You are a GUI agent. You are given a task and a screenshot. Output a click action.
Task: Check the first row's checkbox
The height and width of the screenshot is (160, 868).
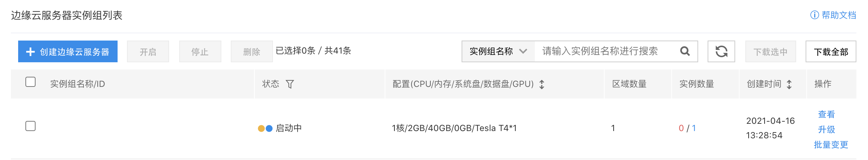click(30, 126)
